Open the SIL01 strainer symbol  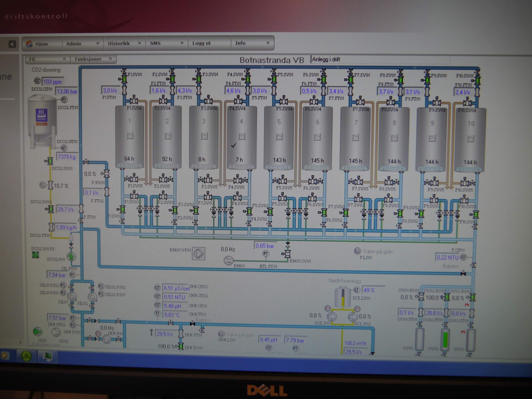click(72, 297)
